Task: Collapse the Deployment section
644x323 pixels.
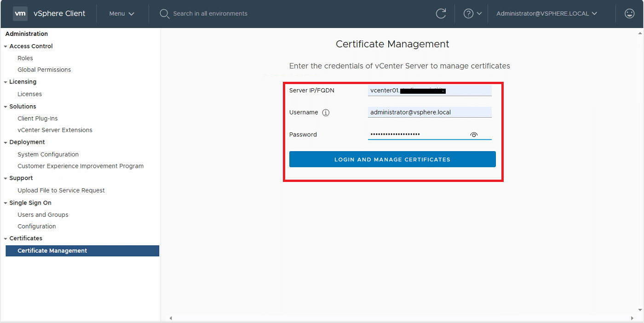Action: pos(6,142)
